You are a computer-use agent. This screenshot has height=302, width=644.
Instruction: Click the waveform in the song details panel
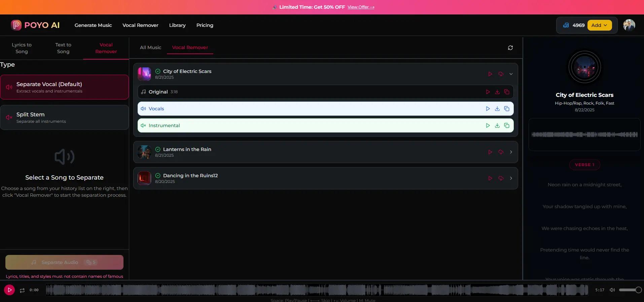click(x=584, y=135)
